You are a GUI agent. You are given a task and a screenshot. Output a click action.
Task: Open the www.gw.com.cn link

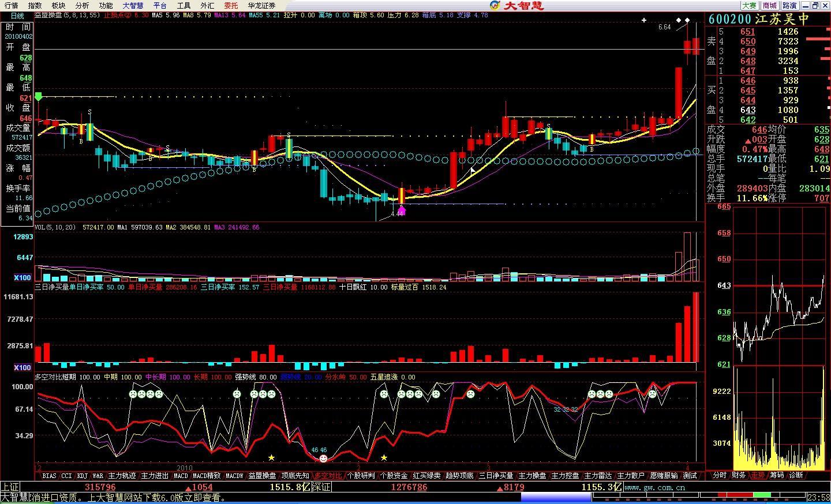(x=656, y=487)
